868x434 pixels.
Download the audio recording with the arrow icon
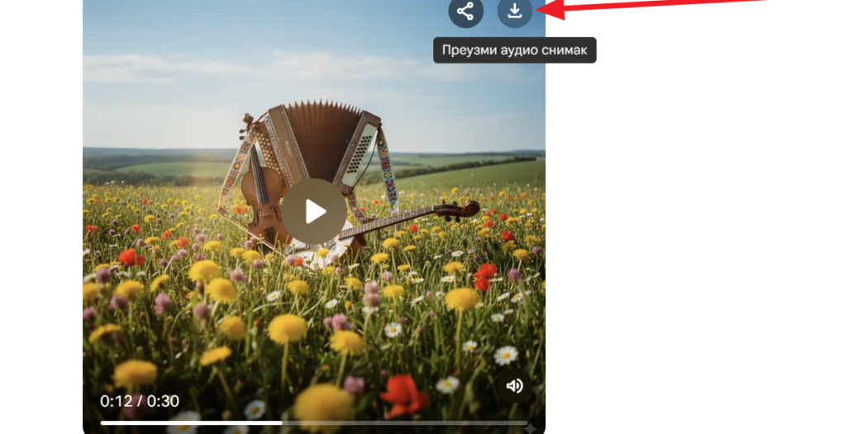click(x=514, y=11)
